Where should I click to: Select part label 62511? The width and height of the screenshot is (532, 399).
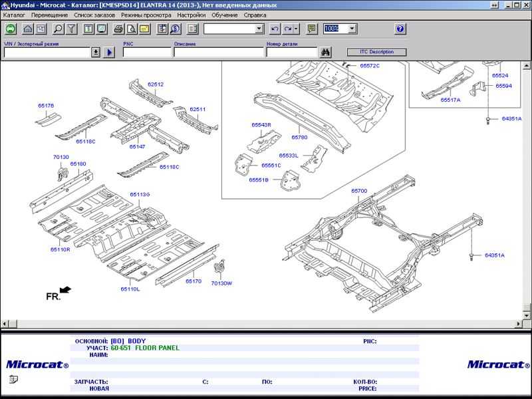point(198,109)
